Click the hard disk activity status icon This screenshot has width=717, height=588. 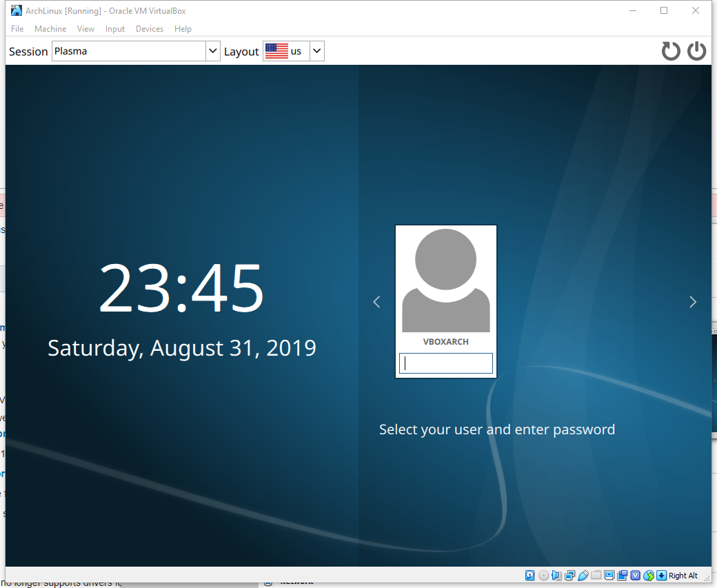pos(529,576)
